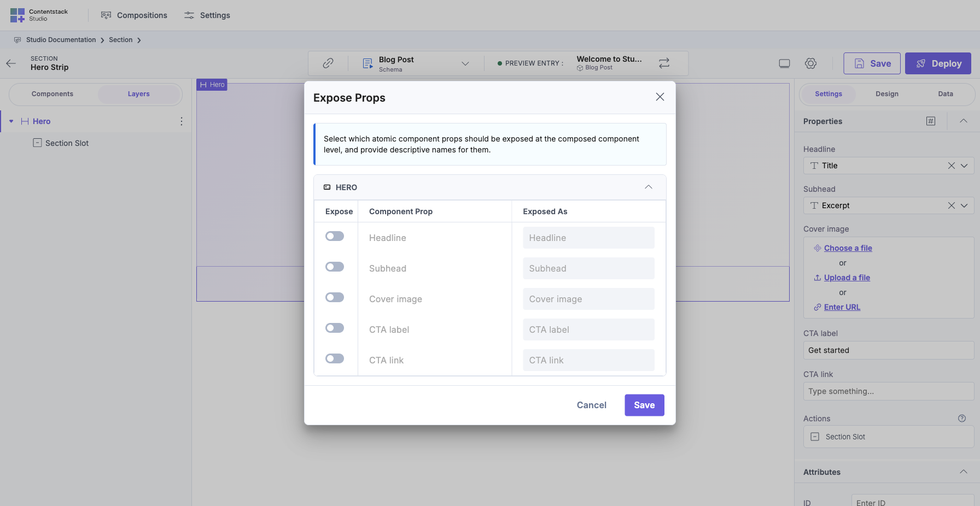Open the Blog Post schema dropdown
Image resolution: width=980 pixels, height=506 pixels.
(465, 63)
